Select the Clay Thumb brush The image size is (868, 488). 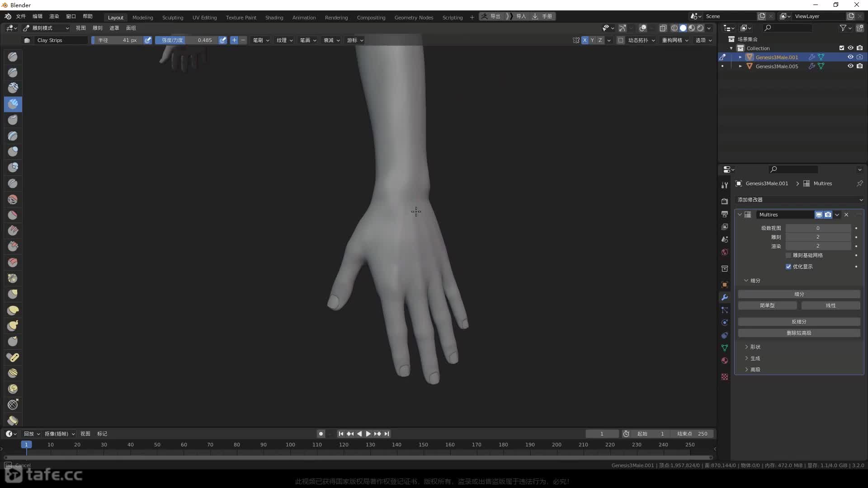coord(13,120)
